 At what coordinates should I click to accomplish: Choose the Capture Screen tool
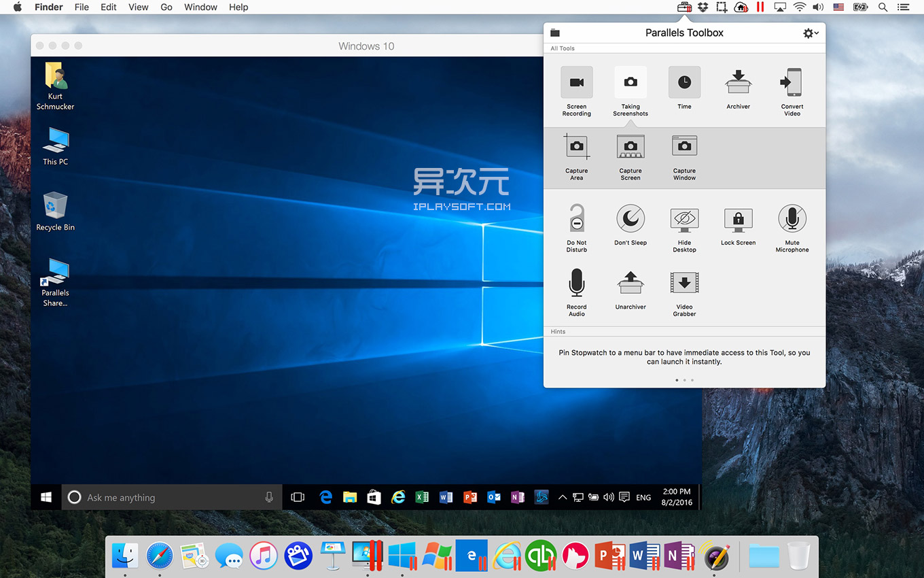630,156
